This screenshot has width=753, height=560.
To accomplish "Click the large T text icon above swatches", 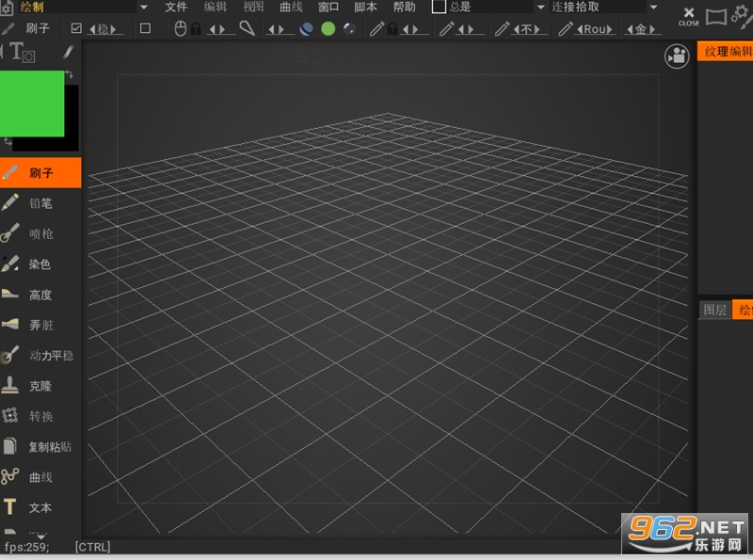I will [22, 53].
